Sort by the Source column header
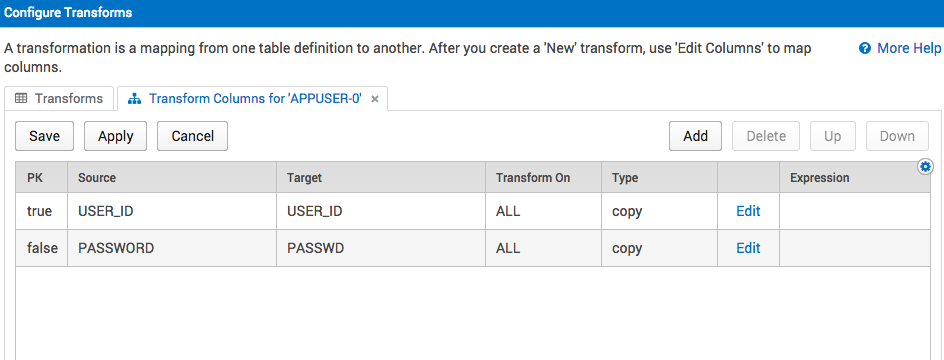Image resolution: width=944 pixels, height=360 pixels. [172, 178]
